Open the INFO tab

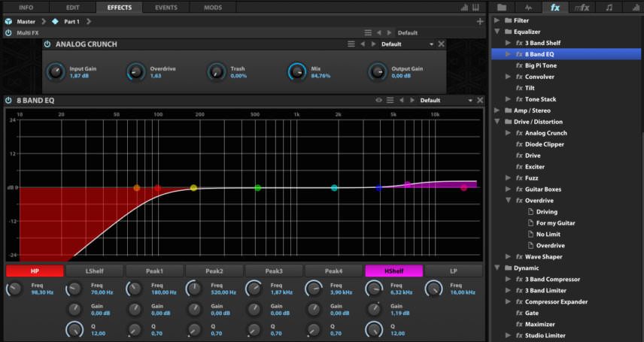[26, 8]
